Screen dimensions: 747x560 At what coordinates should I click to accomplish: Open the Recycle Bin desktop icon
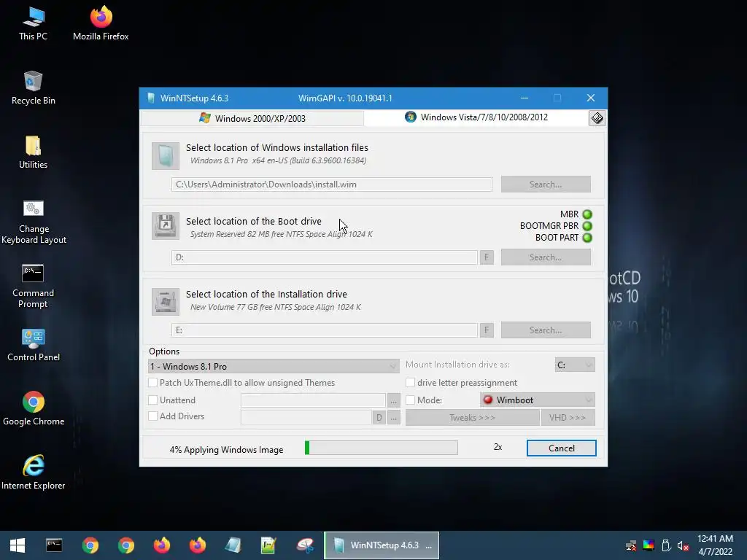33,88
